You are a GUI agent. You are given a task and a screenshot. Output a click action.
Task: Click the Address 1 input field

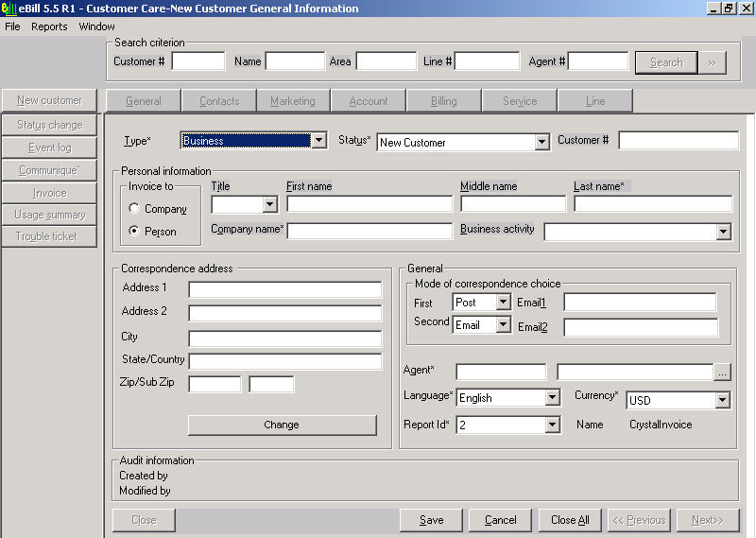pyautogui.click(x=285, y=289)
